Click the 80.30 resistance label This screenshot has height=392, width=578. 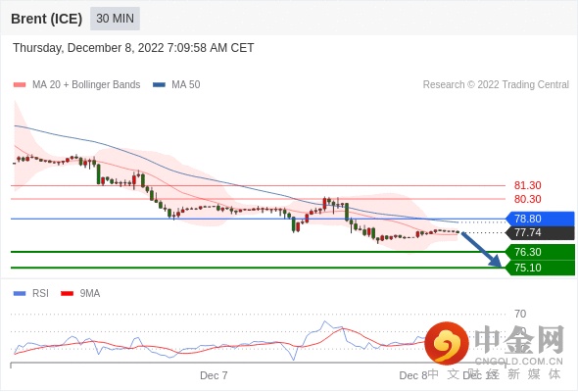pos(527,199)
